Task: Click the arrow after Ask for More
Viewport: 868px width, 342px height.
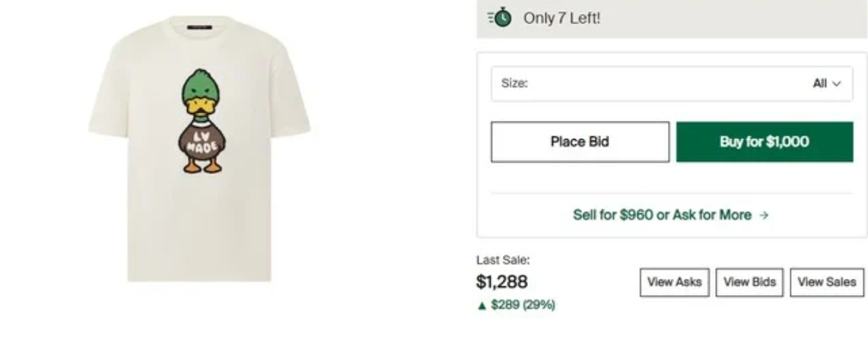Action: point(764,215)
